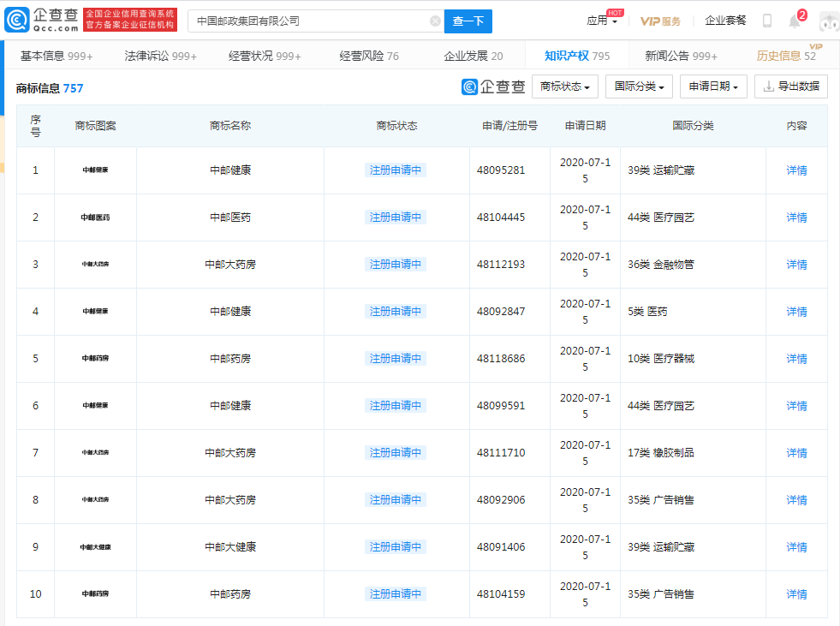The image size is (840, 626).
Task: Select the name 中邮大健康 in row 9
Action: coord(230,547)
